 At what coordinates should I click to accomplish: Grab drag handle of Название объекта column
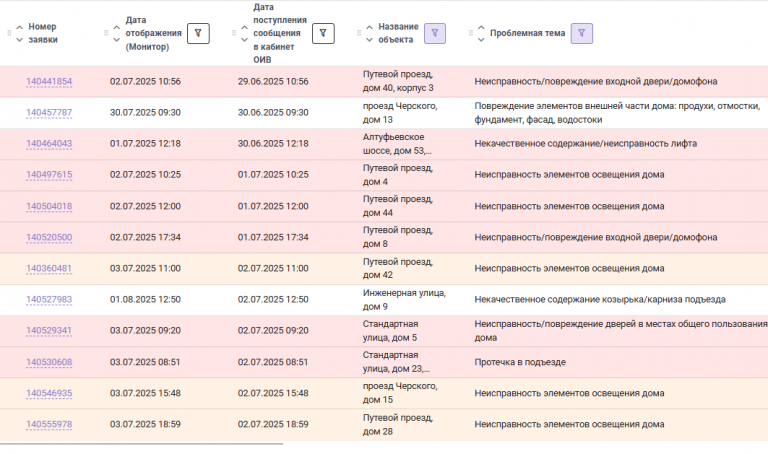pos(359,33)
